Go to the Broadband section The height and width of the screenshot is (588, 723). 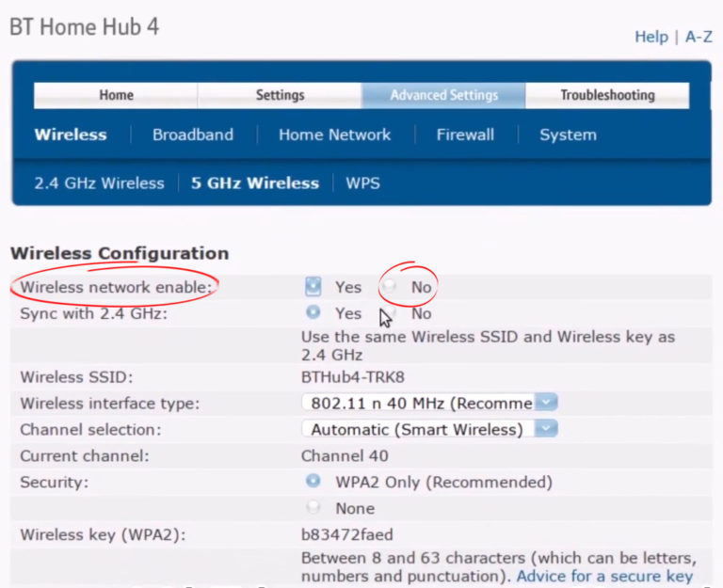click(x=193, y=135)
